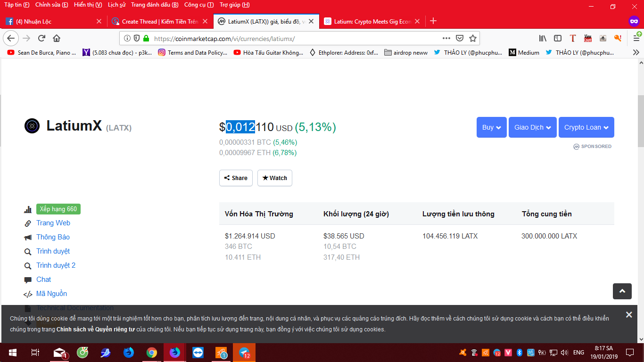Open the Medium bookmark

(524, 53)
